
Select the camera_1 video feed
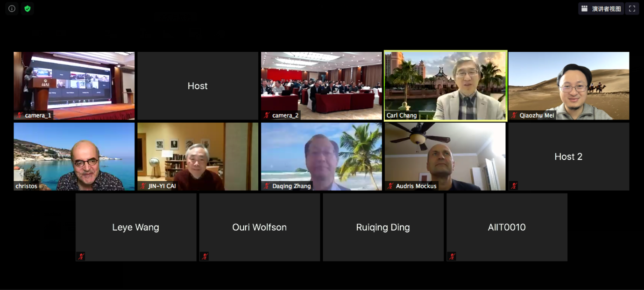point(74,85)
